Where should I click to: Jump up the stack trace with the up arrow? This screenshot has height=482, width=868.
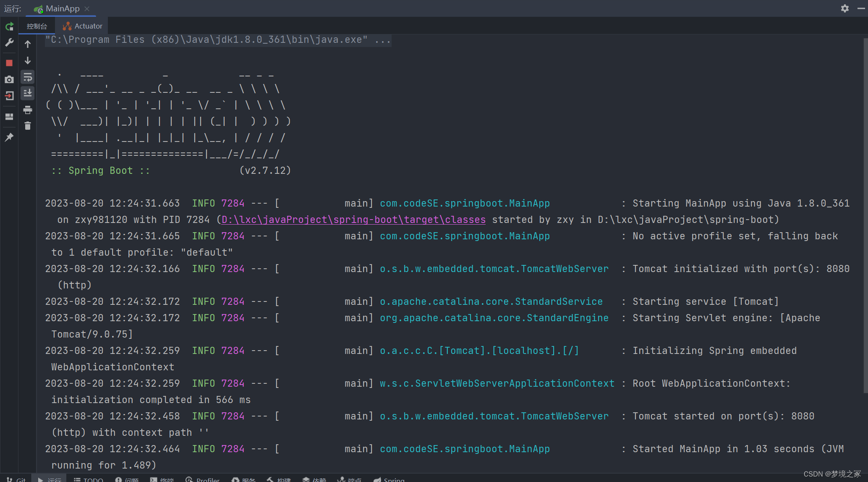click(28, 44)
